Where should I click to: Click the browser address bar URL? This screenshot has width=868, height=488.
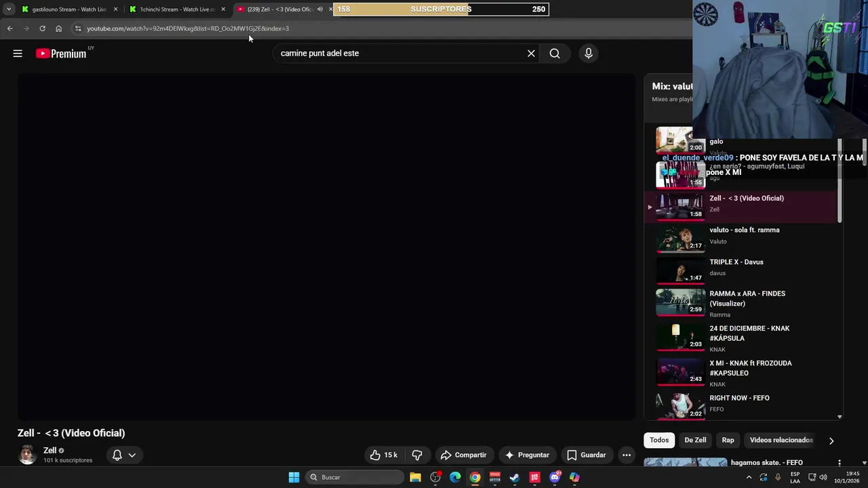[188, 28]
